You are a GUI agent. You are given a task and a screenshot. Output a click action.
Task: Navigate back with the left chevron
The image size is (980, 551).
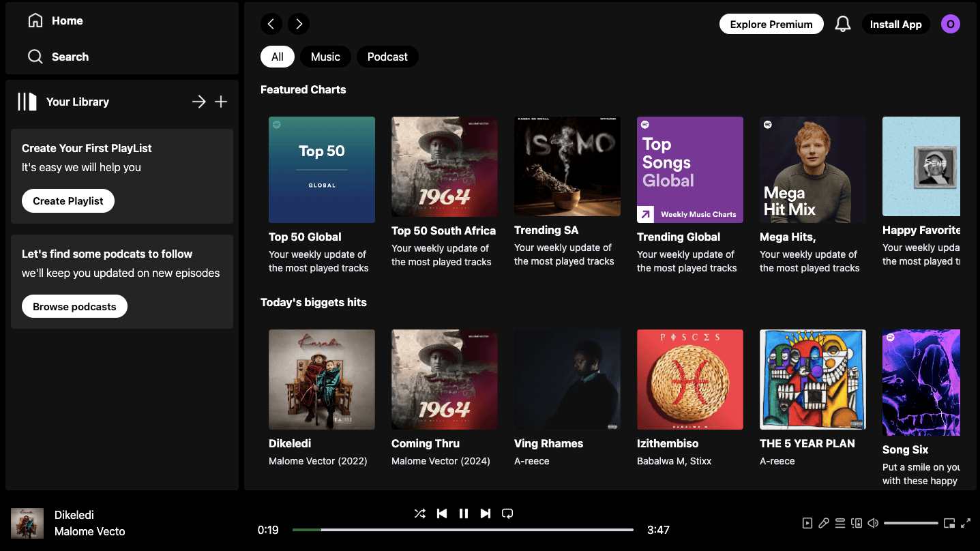point(271,24)
